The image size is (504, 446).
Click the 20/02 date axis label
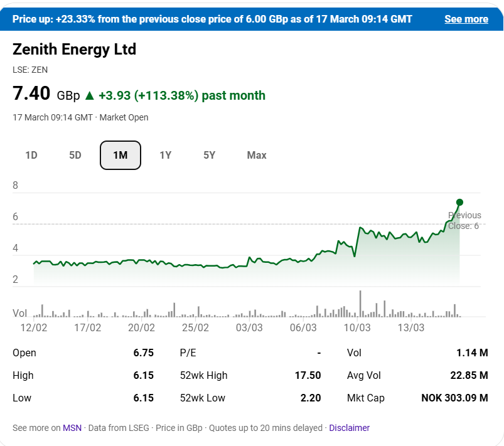(x=141, y=327)
